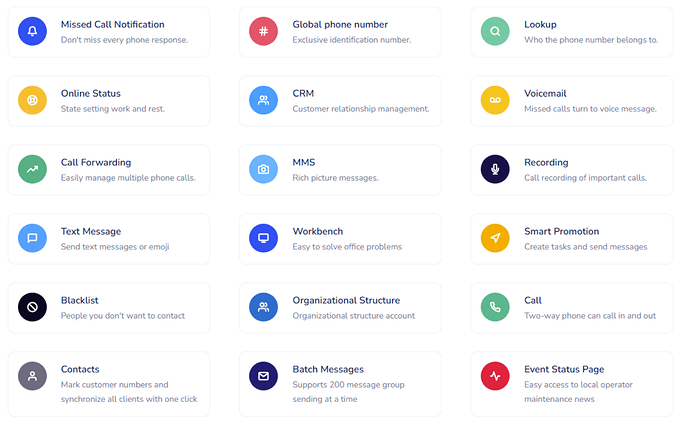
Task: Select the Lookup magnifier icon
Action: pos(495,31)
